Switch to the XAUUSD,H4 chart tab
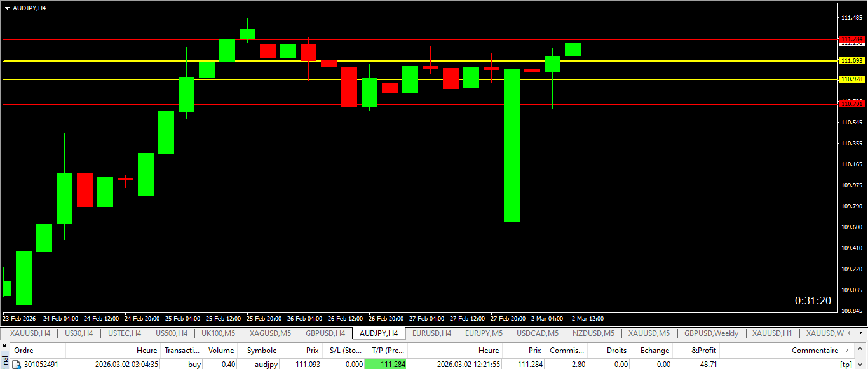 [x=30, y=333]
